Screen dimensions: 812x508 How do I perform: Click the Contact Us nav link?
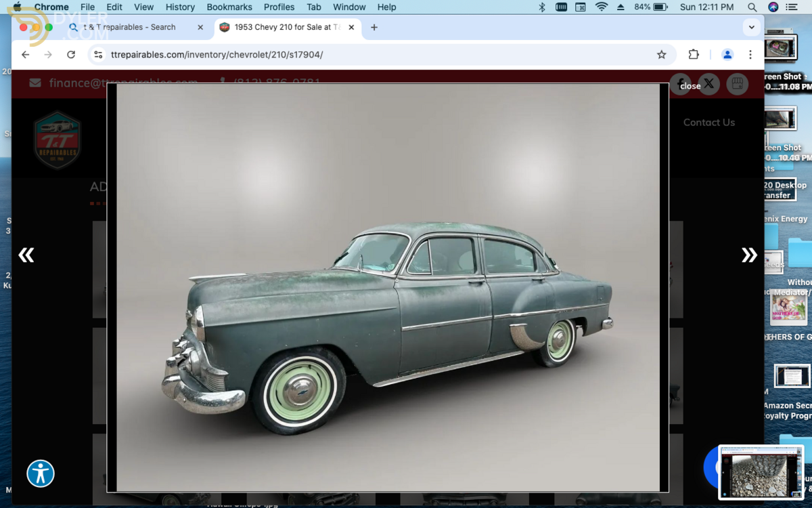click(708, 123)
